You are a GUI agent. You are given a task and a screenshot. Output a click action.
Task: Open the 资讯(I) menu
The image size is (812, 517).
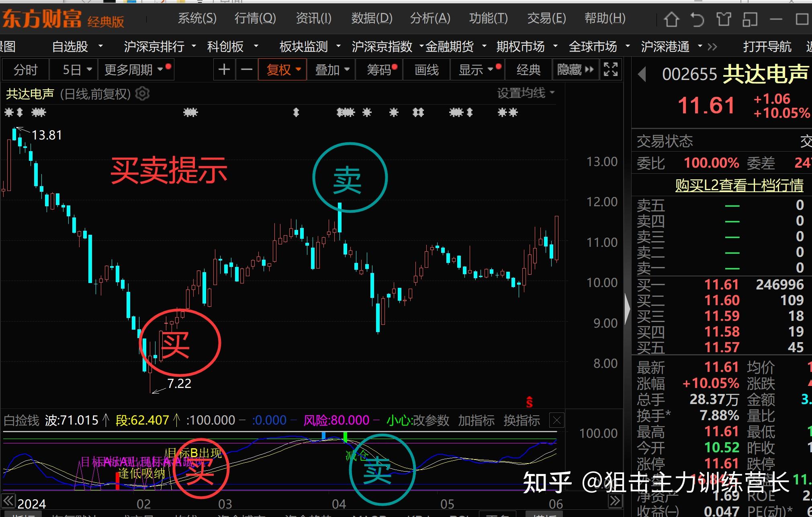(x=313, y=18)
